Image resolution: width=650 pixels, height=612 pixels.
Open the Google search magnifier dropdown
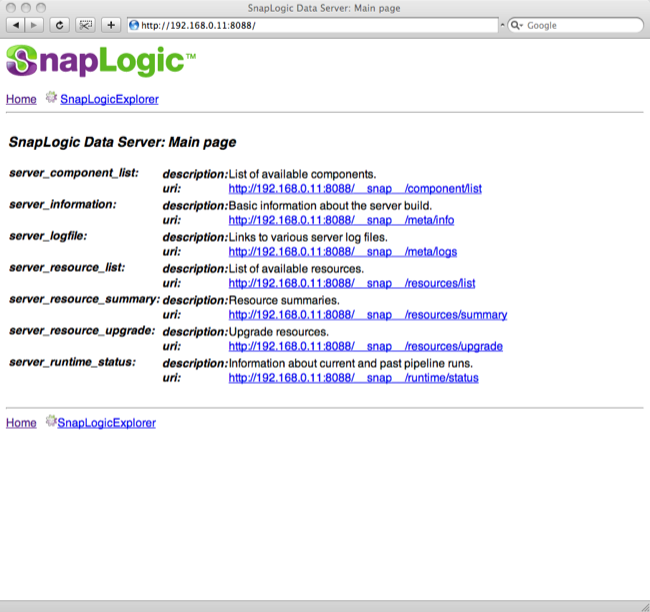pos(517,25)
